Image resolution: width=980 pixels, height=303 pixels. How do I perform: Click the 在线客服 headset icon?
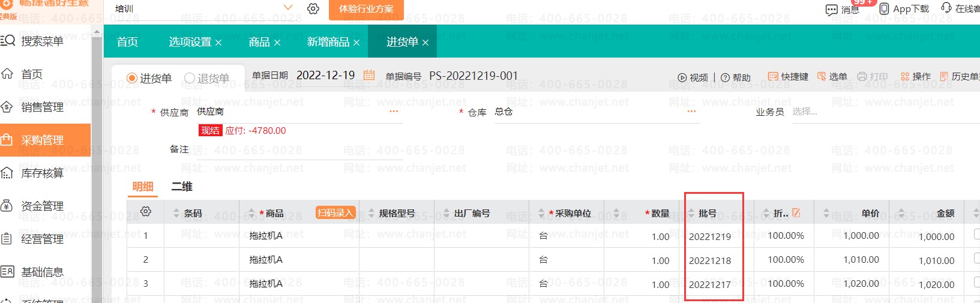pos(946,7)
